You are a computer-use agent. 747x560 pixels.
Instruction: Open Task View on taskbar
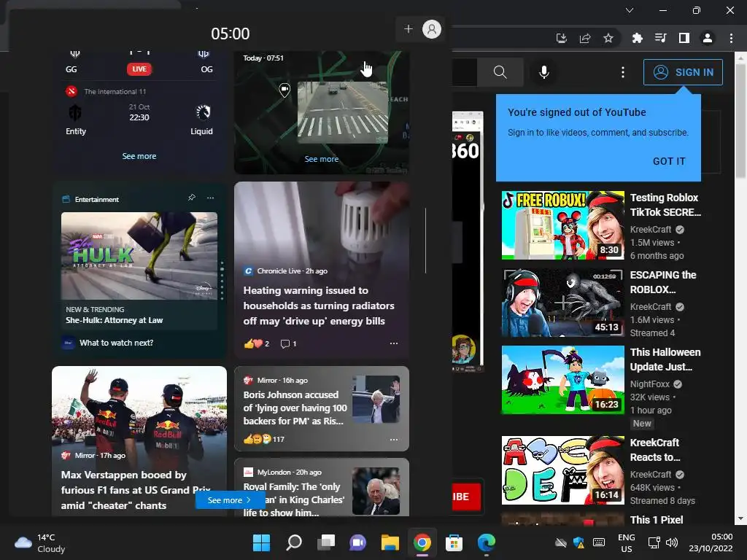point(326,542)
